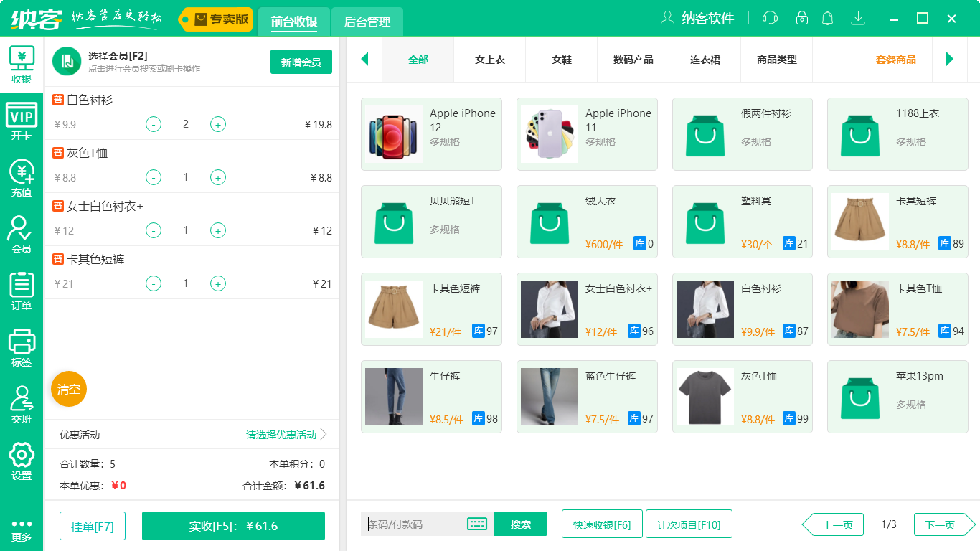Switch to the 后台管理 tab
The image size is (980, 551).
367,22
